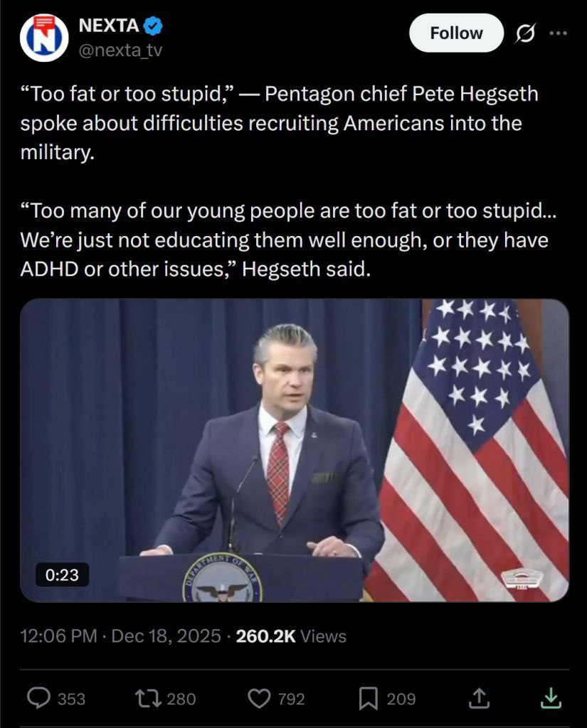Viewport: 587px width, 728px height.
Task: Open the @nexta_tv handle link
Action: (120, 50)
